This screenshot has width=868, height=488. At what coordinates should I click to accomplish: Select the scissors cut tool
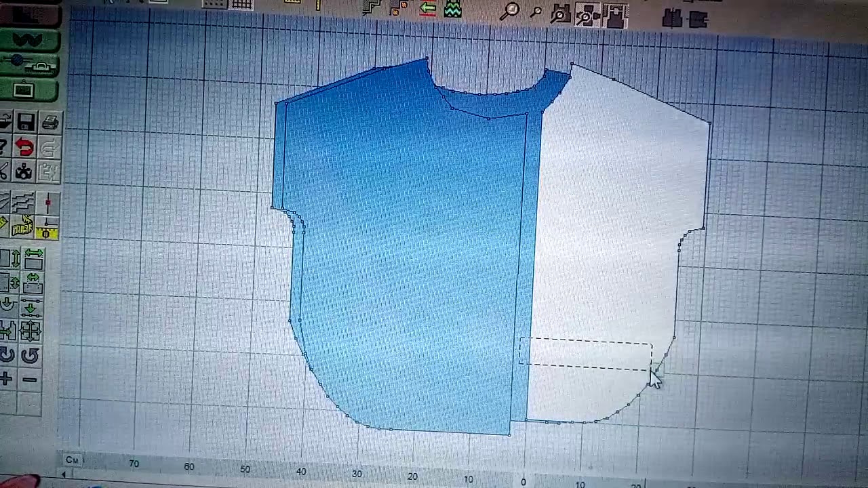pos(4,171)
